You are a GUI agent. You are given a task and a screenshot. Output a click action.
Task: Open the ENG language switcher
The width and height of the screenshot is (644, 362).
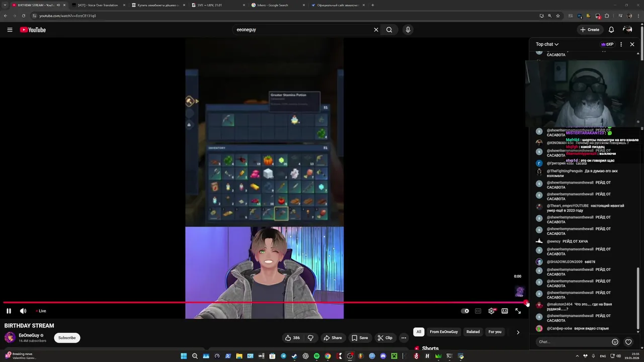pyautogui.click(x=604, y=356)
